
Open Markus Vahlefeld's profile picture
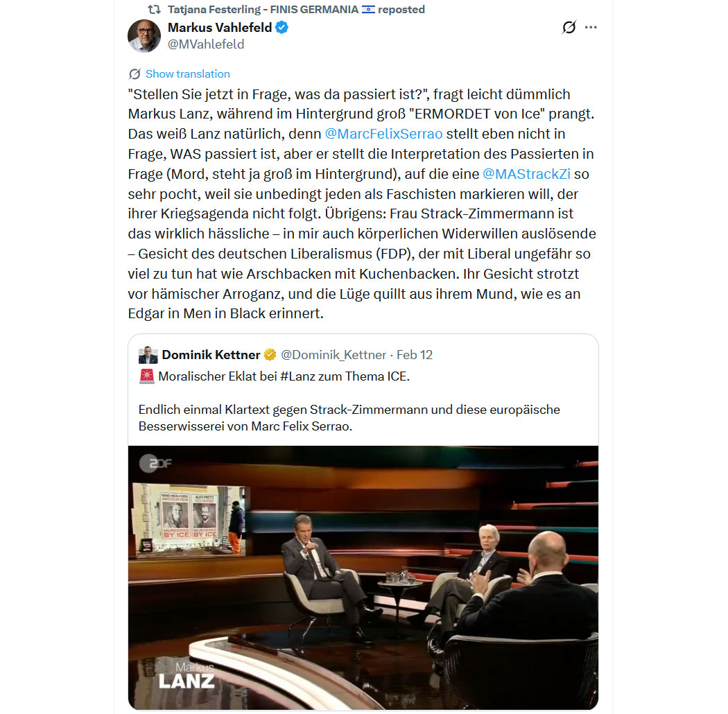(144, 36)
